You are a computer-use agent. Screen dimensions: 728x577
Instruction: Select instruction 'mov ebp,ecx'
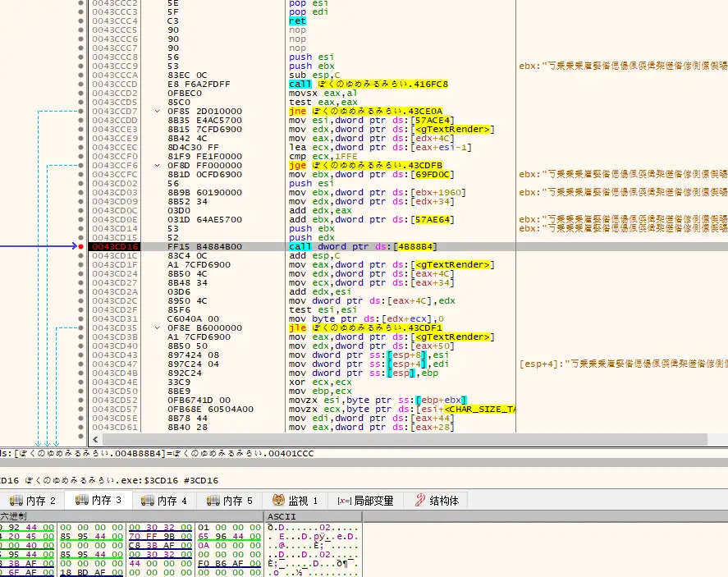pos(320,391)
